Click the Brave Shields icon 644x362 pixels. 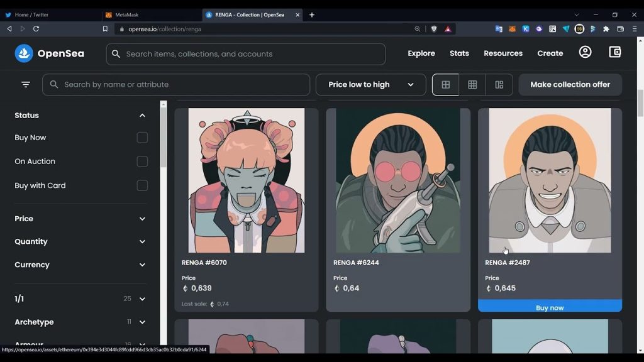pyautogui.click(x=434, y=29)
